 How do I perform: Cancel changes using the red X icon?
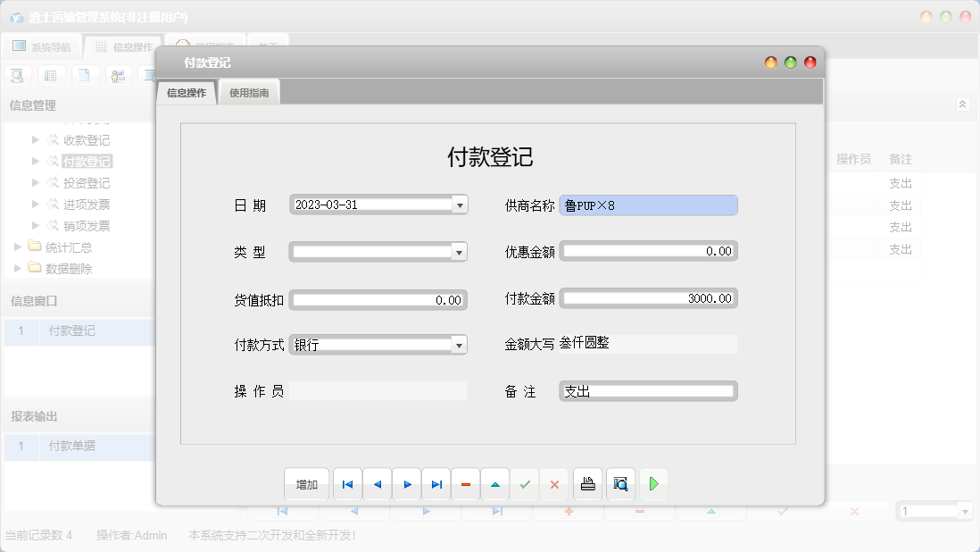click(554, 483)
